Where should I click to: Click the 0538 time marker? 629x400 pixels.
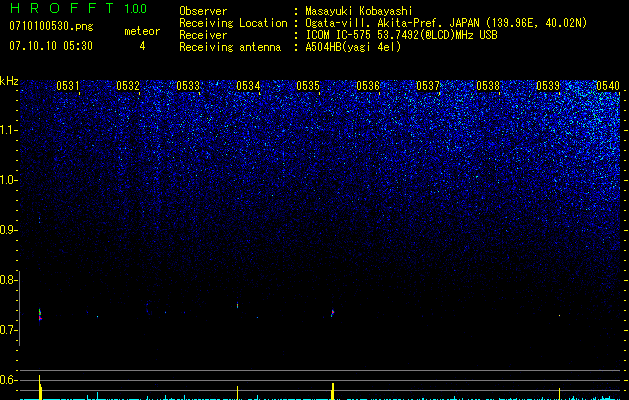pos(488,85)
